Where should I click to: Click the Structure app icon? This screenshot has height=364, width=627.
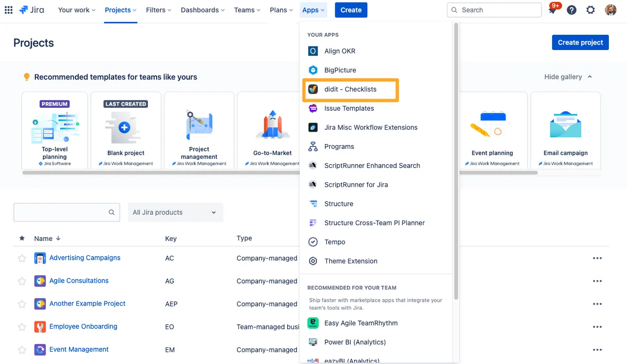click(x=313, y=204)
